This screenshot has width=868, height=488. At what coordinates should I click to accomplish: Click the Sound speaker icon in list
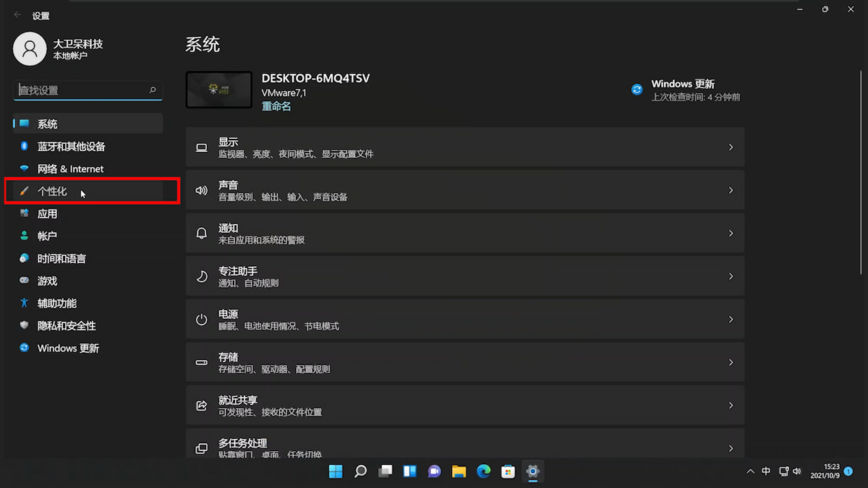[x=202, y=190]
